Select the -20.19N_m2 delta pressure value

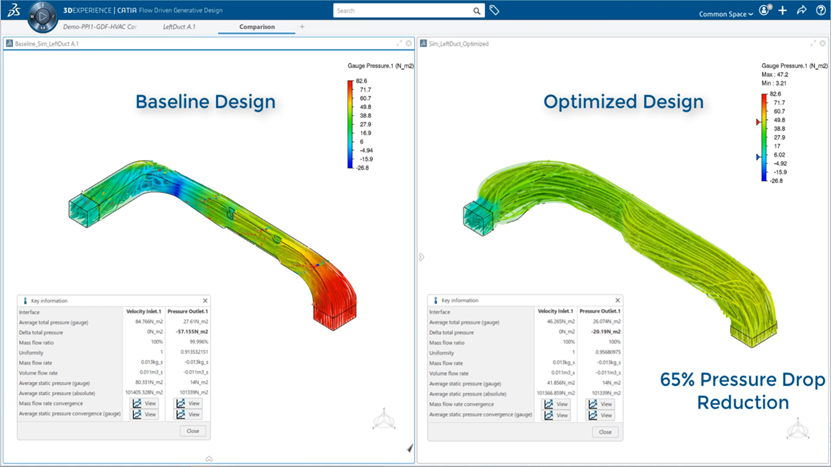pos(606,332)
